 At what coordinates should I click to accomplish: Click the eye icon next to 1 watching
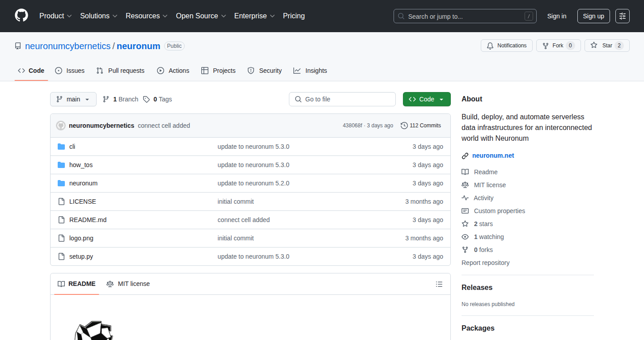click(x=465, y=237)
